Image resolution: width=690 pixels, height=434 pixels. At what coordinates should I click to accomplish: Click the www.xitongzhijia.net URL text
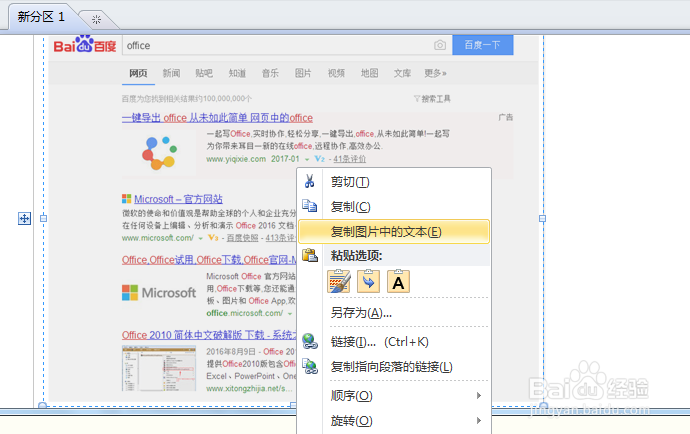(249, 389)
